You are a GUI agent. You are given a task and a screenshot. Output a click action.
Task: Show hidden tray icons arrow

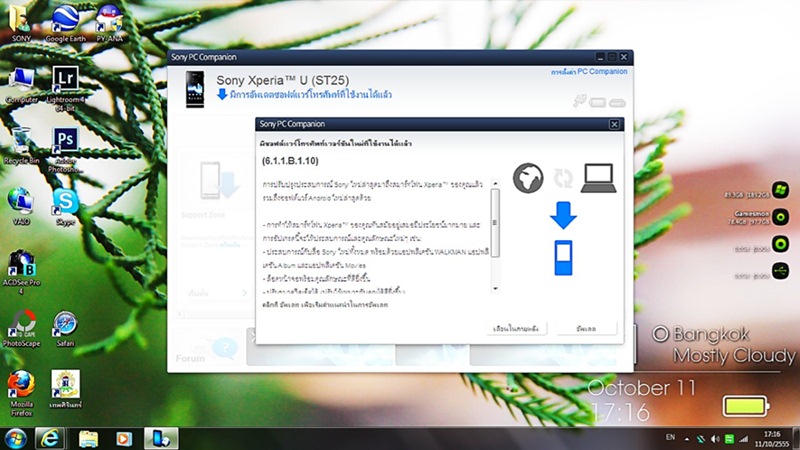(x=686, y=439)
